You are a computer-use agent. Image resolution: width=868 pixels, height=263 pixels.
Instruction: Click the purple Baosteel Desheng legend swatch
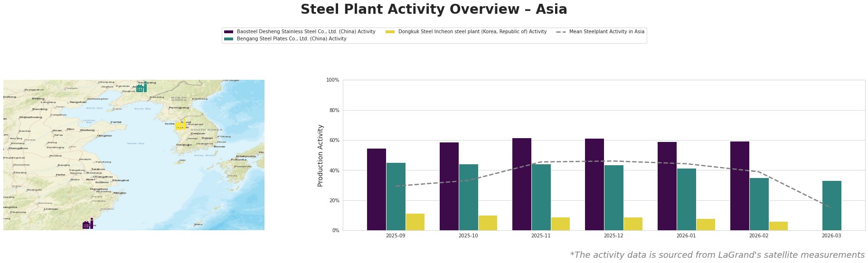(228, 32)
